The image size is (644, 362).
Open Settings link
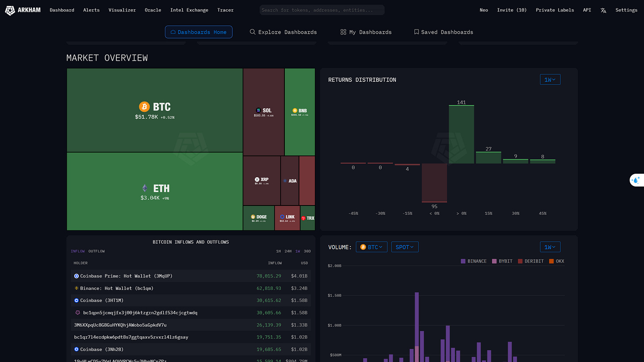626,10
